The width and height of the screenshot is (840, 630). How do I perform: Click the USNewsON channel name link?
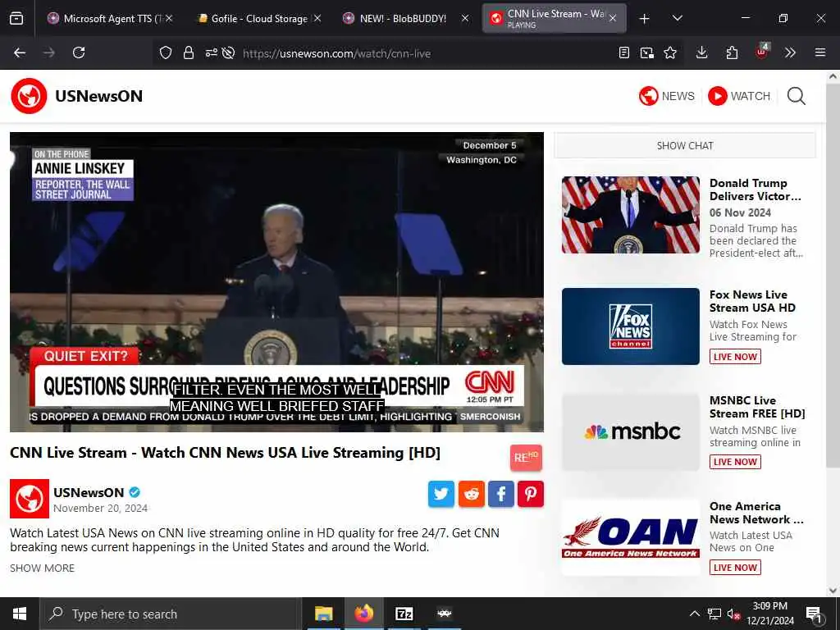click(89, 492)
